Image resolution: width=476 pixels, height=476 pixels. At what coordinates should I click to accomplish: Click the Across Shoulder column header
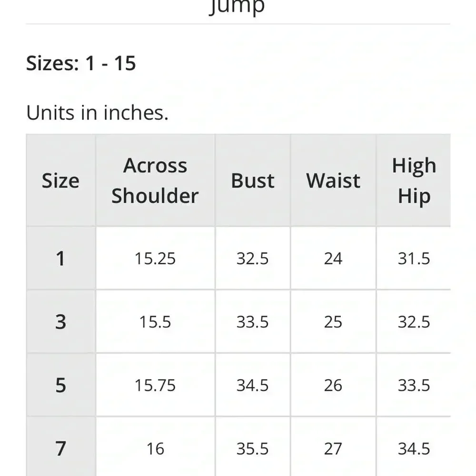(155, 181)
